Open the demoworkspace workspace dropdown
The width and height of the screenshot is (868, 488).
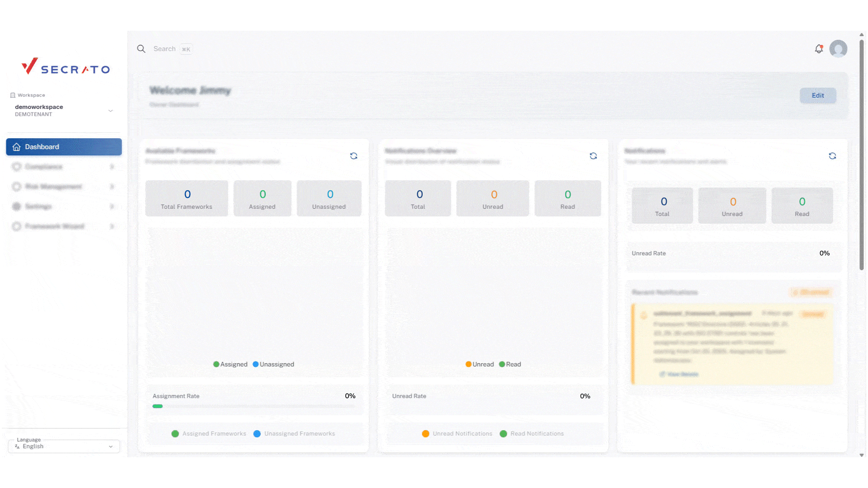pos(63,110)
